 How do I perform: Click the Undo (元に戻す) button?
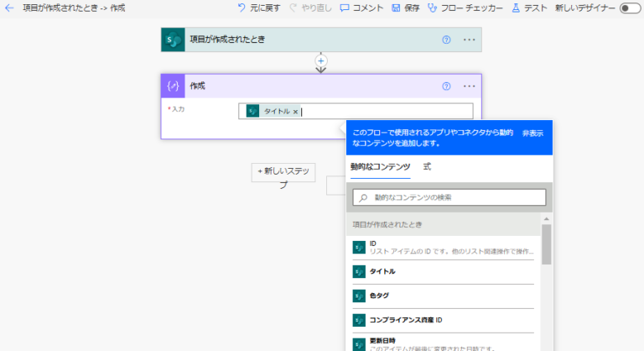point(258,8)
